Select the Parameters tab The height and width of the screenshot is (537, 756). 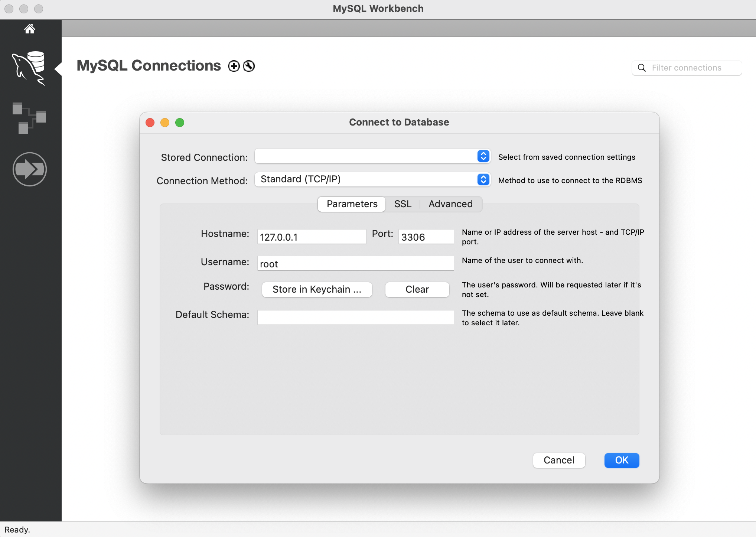tap(352, 204)
